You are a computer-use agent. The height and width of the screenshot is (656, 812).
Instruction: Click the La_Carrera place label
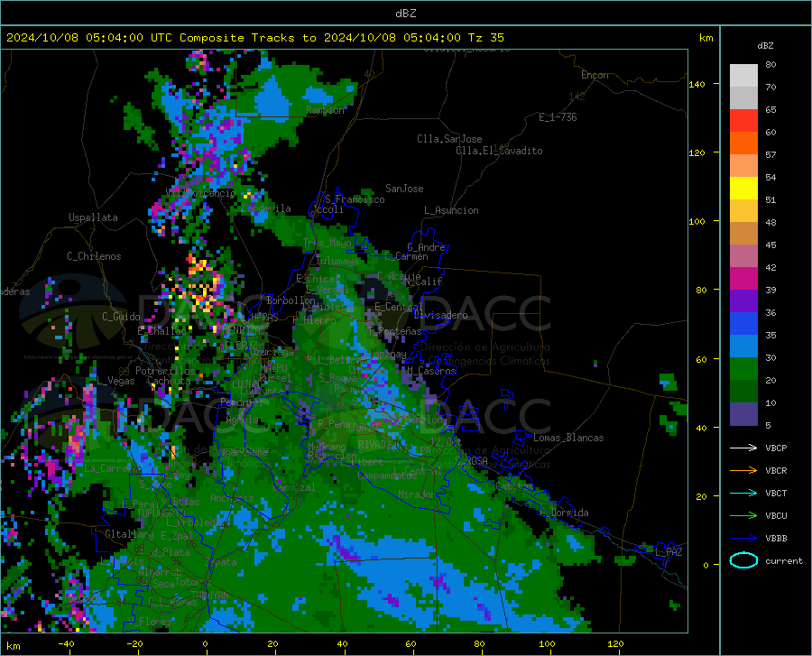coord(112,468)
